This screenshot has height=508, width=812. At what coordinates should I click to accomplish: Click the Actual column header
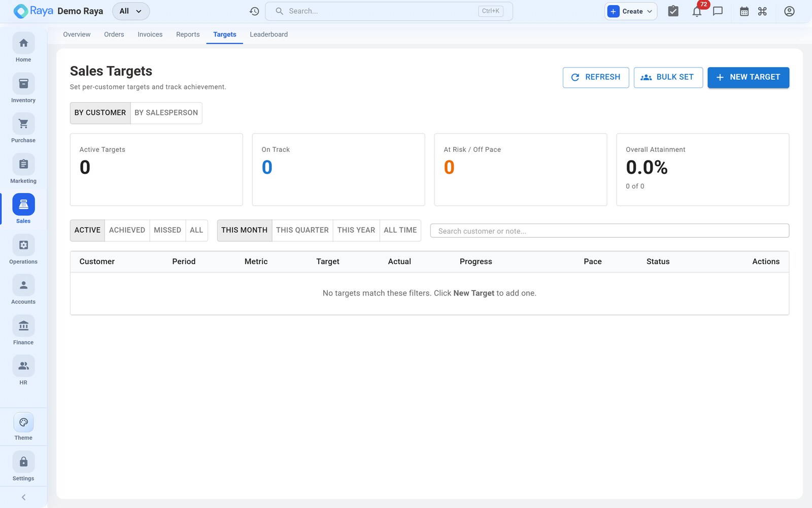[399, 262]
